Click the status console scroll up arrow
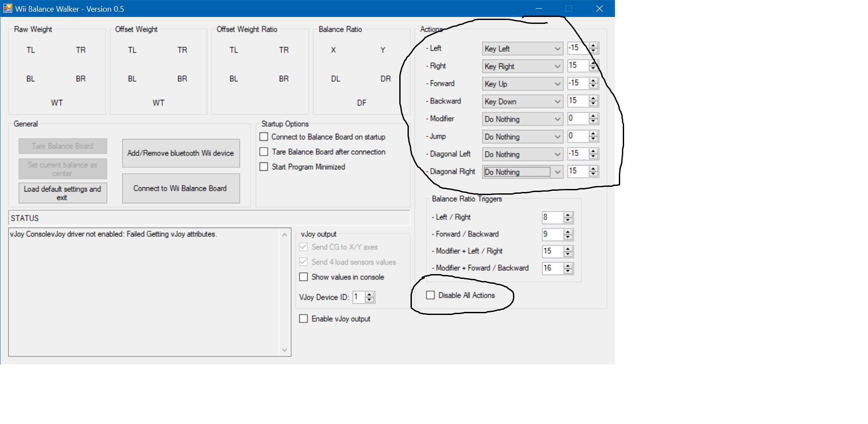The image size is (868, 424). pyautogui.click(x=285, y=235)
